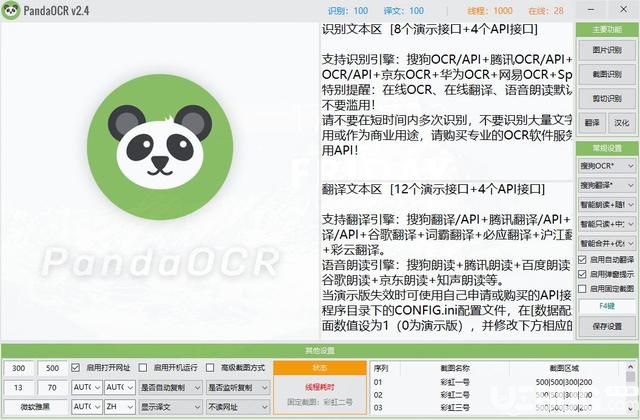Click the 汉化 button
This screenshot has height=420, width=640.
[x=622, y=122]
